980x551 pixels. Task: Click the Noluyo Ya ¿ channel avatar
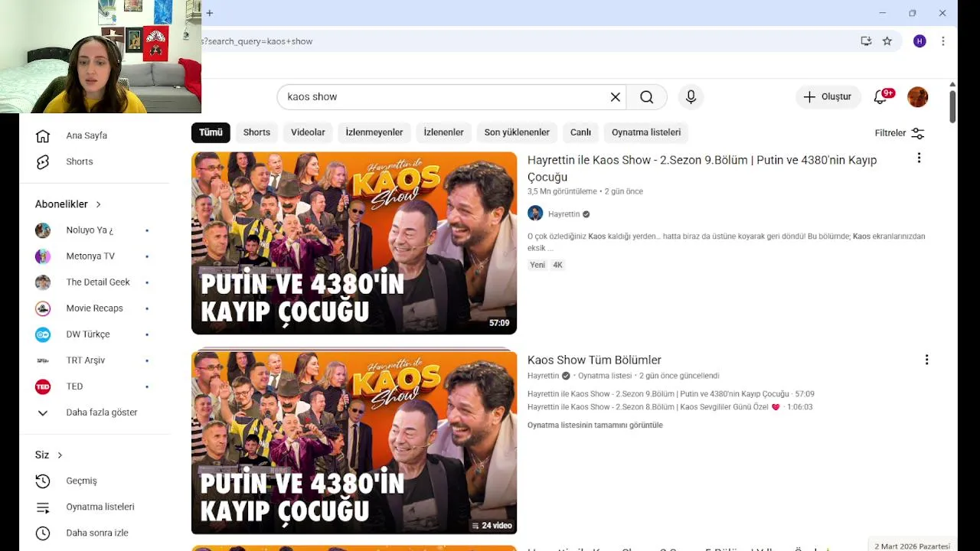[x=43, y=230]
